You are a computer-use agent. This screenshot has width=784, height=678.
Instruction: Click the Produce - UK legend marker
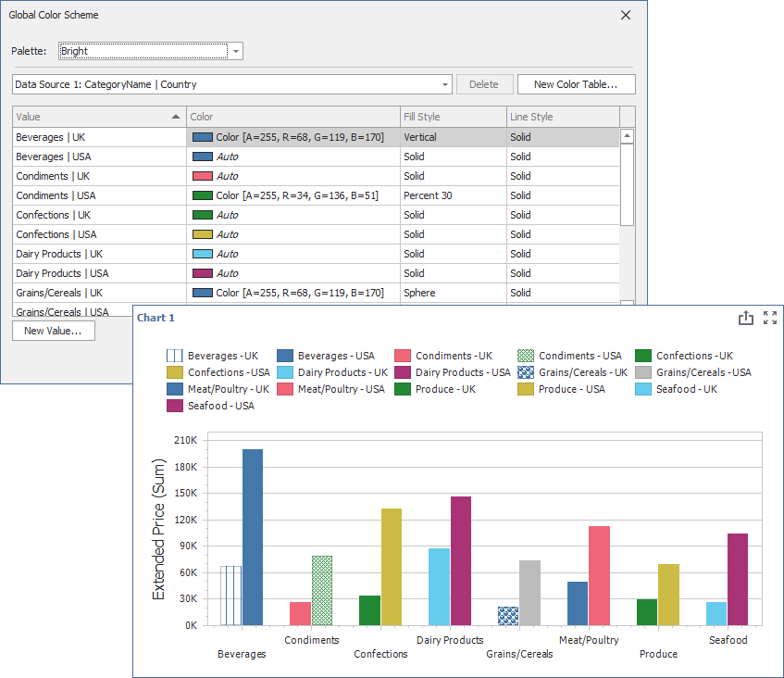(x=403, y=389)
